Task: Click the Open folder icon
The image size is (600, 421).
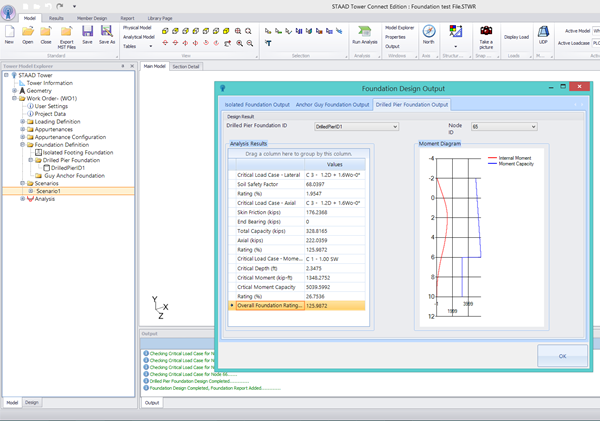Action: (28, 32)
